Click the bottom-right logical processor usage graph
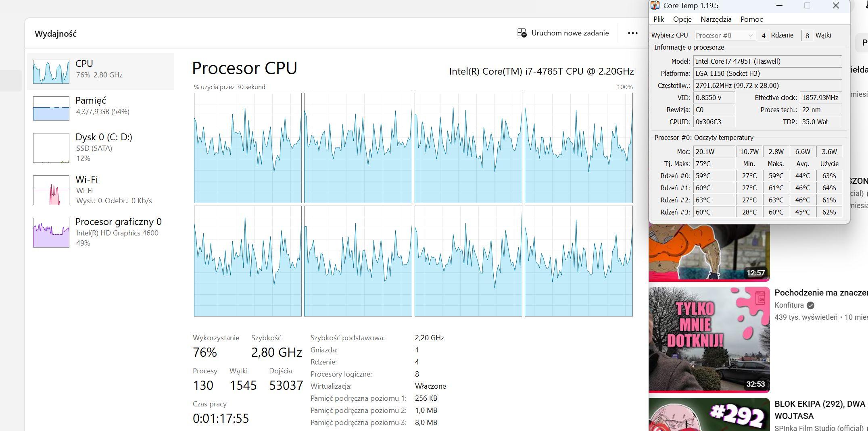Screen dimensions: 868x431 (578, 261)
